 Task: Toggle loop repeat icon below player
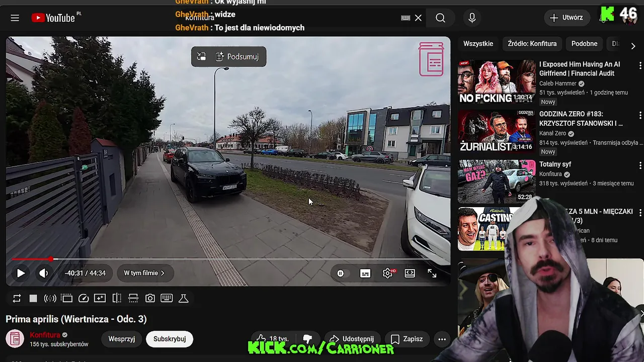[x=17, y=298]
